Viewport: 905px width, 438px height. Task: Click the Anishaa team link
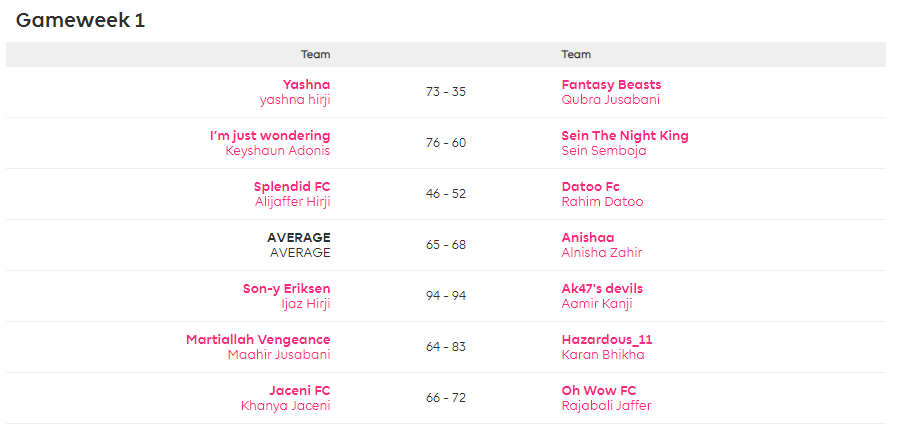tap(588, 238)
